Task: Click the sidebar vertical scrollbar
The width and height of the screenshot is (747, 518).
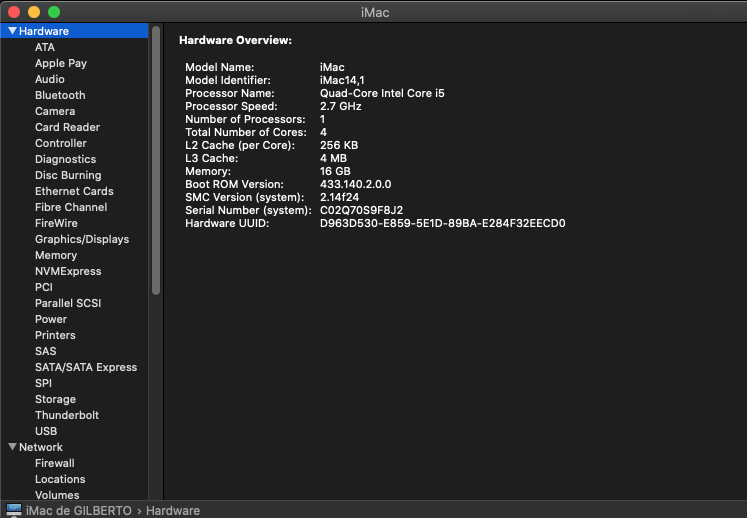Action: coord(156,160)
